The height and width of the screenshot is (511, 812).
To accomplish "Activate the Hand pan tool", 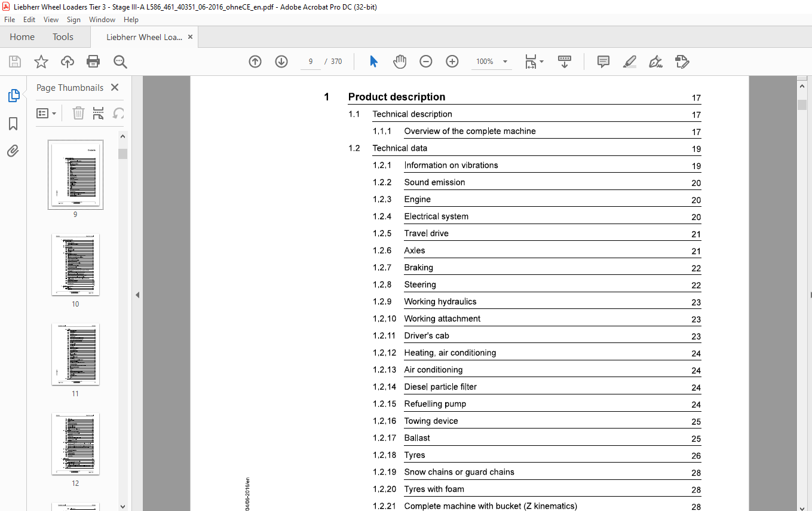I will (400, 62).
